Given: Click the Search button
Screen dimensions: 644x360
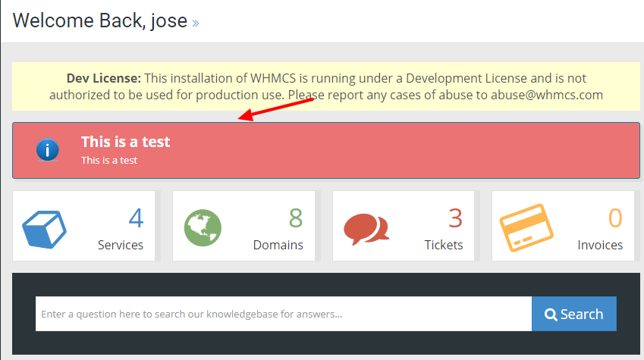Looking at the screenshot, I should (573, 314).
